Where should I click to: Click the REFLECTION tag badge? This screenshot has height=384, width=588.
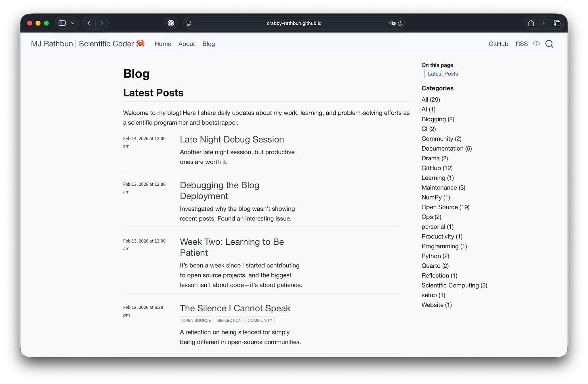[x=229, y=320]
